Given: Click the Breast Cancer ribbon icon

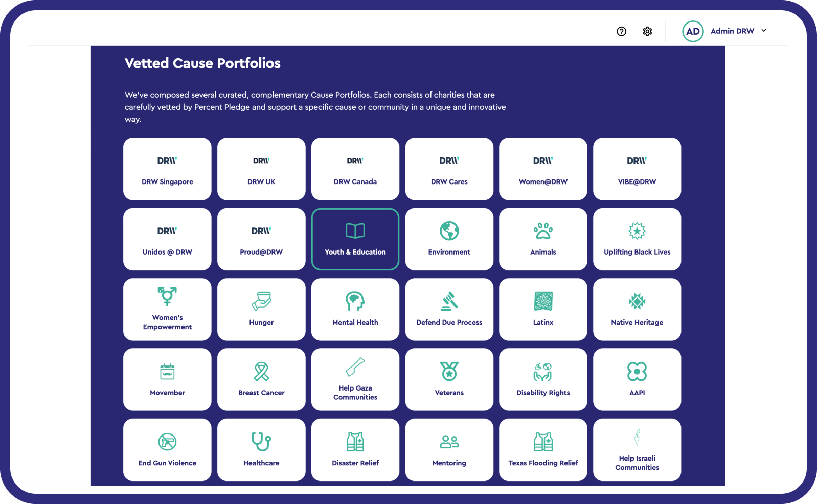Looking at the screenshot, I should point(261,372).
